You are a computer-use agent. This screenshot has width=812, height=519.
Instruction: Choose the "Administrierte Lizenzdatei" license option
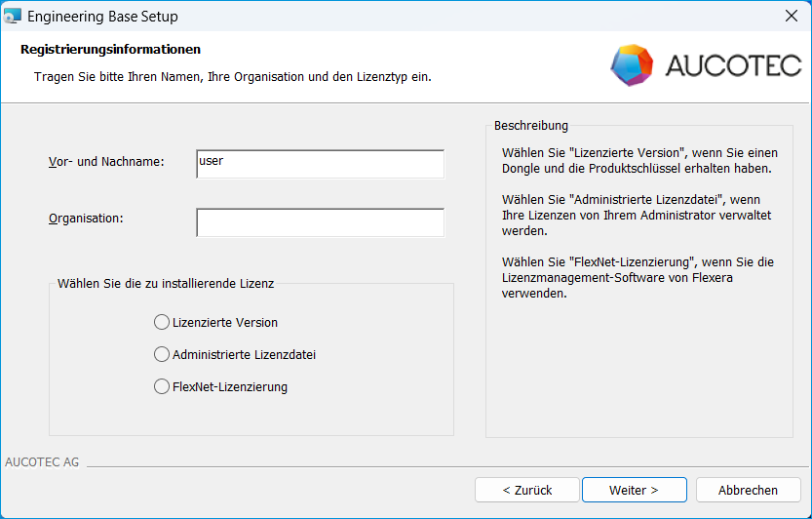[162, 354]
